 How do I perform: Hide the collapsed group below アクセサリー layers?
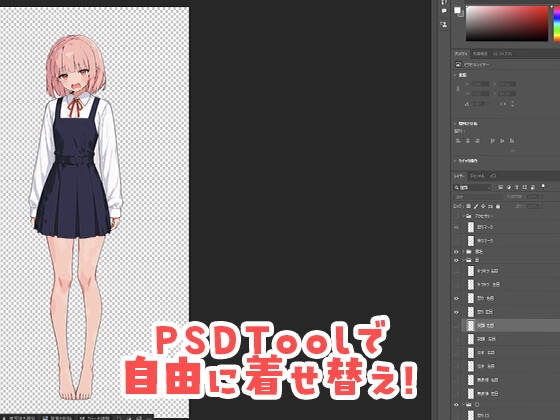(456, 252)
